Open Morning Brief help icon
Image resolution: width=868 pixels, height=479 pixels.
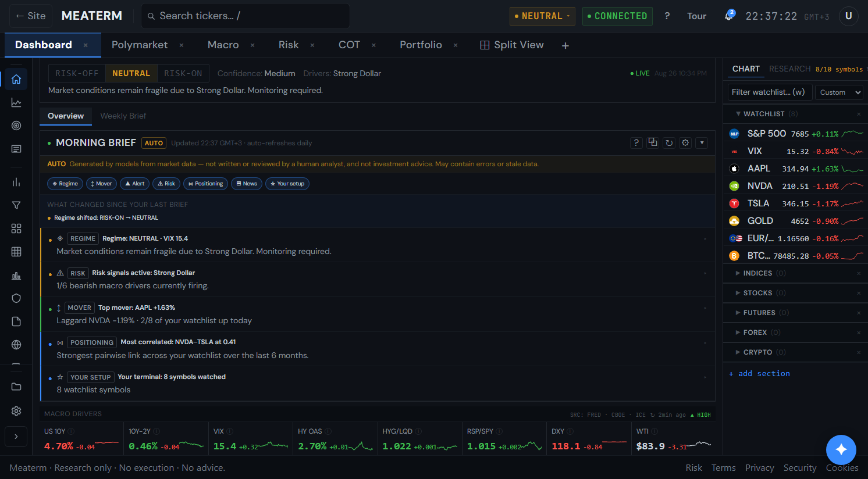636,142
